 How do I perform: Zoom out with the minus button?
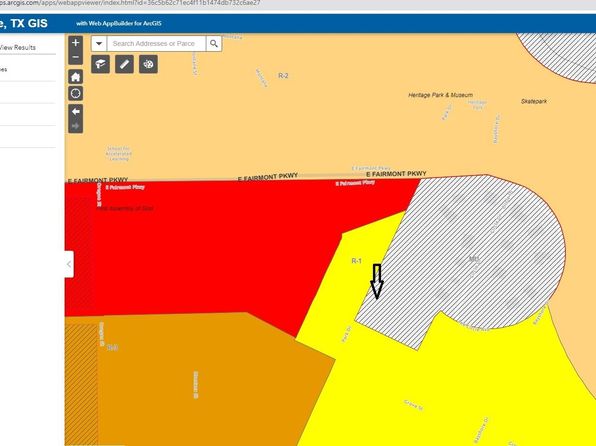pyautogui.click(x=75, y=57)
